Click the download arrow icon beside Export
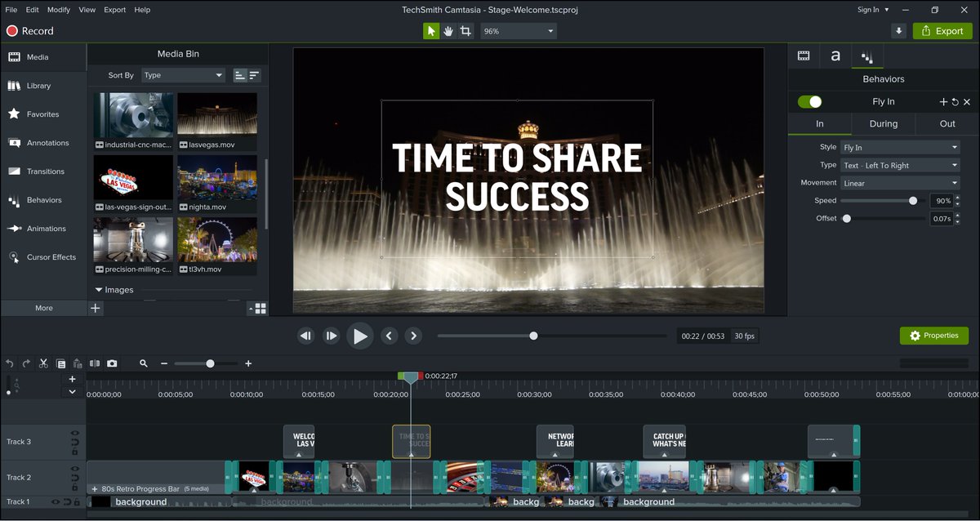The image size is (980, 521). pyautogui.click(x=899, y=31)
